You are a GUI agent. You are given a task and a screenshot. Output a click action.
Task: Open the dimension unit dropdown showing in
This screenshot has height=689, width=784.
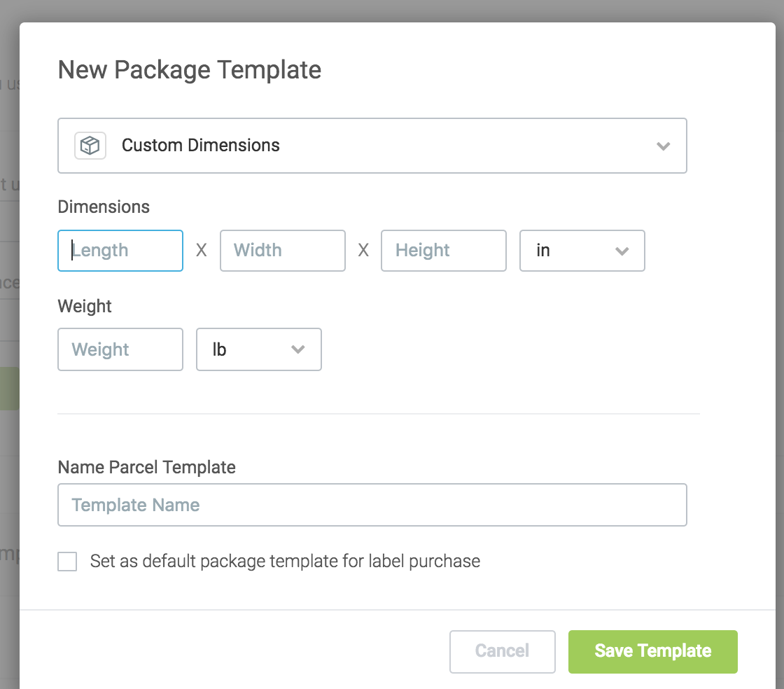click(582, 251)
